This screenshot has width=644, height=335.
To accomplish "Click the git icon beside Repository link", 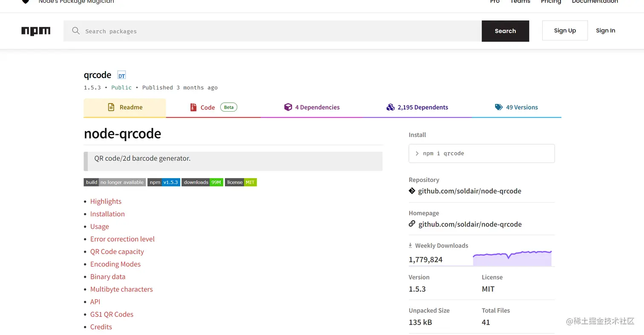I will pyautogui.click(x=412, y=191).
